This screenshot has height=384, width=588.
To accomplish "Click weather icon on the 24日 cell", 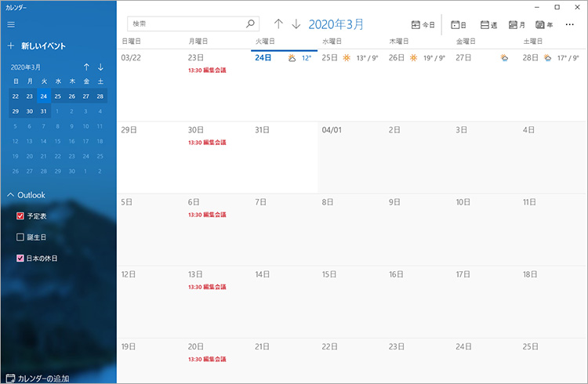I will pyautogui.click(x=292, y=58).
